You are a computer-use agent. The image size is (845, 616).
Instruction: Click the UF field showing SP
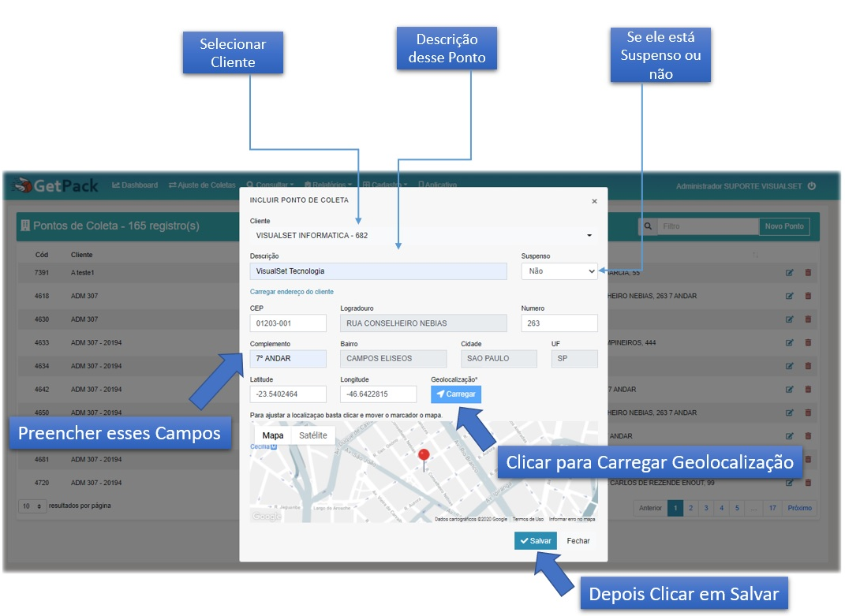(x=574, y=358)
